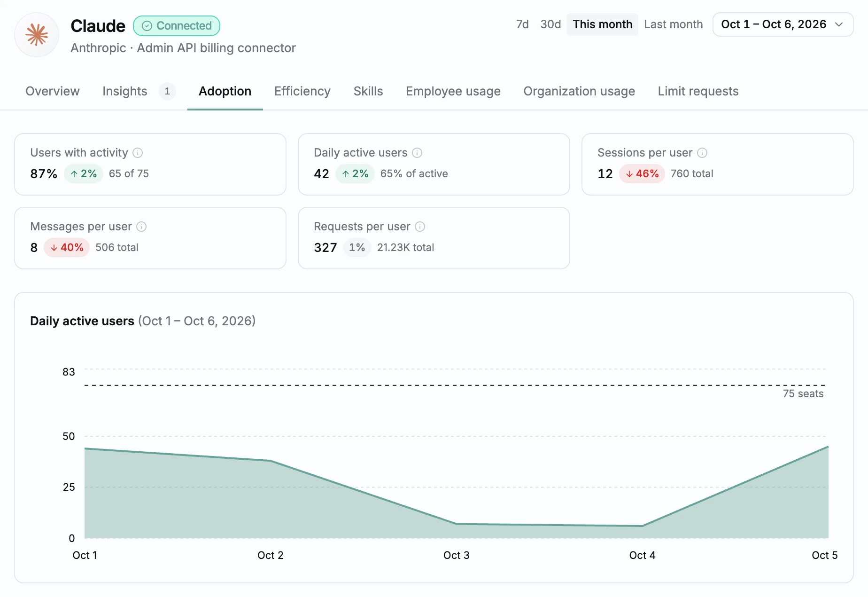Select the Last month range
The width and height of the screenshot is (868, 597).
point(674,24)
